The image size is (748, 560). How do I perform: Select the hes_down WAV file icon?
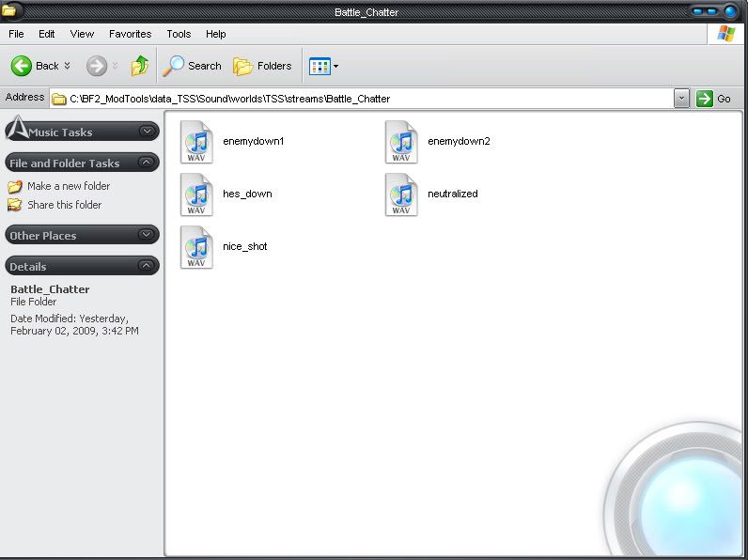(x=196, y=194)
